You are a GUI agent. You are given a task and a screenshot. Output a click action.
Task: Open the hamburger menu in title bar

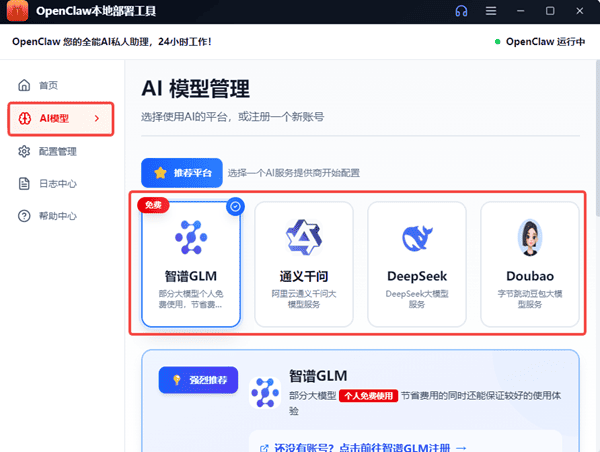point(491,11)
